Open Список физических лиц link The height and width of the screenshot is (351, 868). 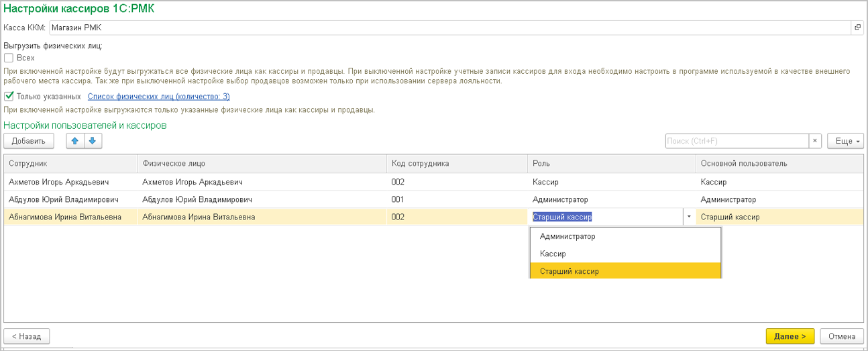click(x=158, y=97)
